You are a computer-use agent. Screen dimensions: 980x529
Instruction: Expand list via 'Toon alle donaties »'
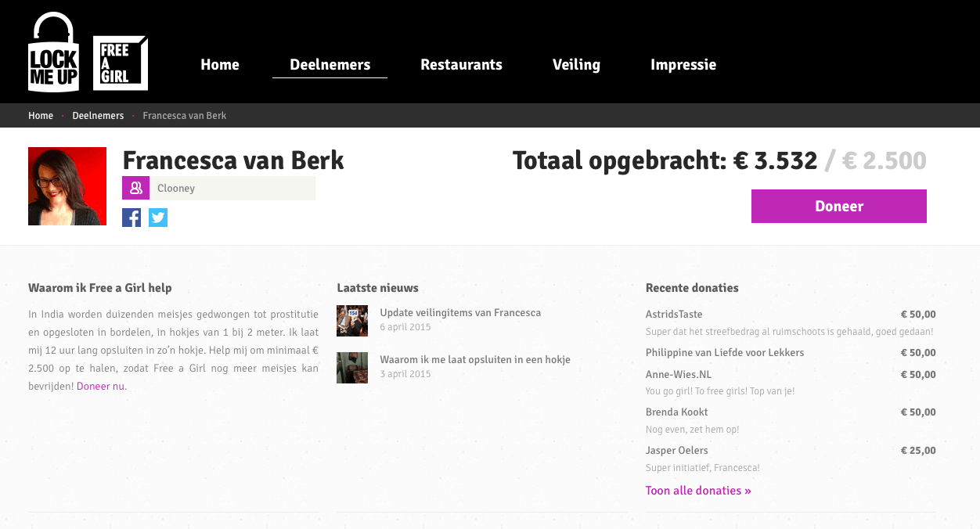pyautogui.click(x=698, y=491)
